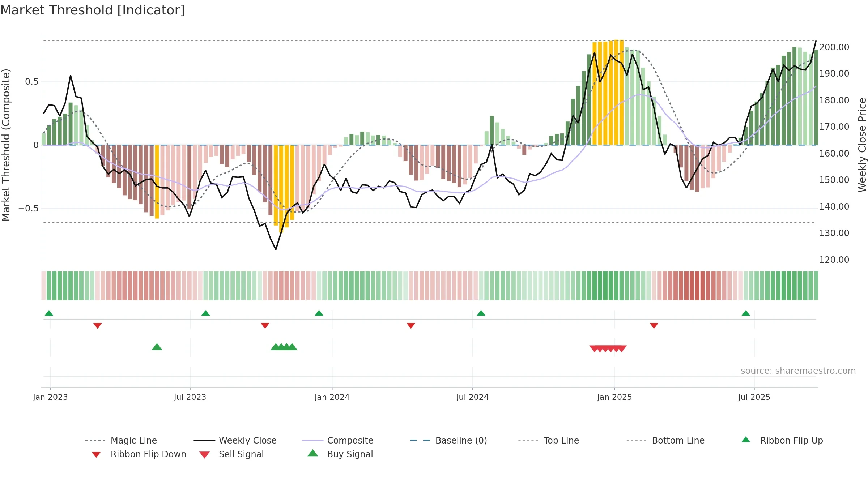Click the 160.00 price axis label
This screenshot has width=868, height=488.
click(x=834, y=154)
